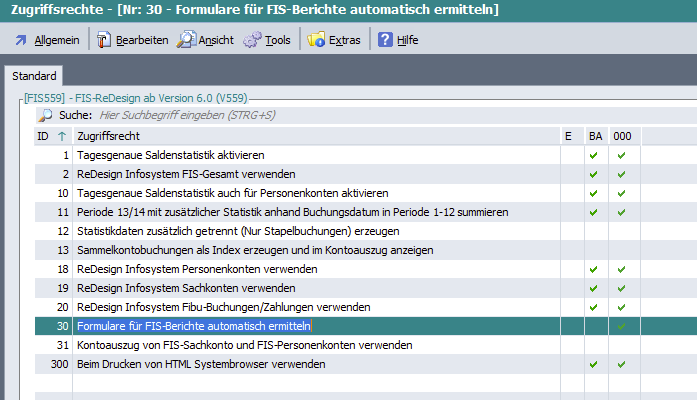Open the Extras menu

tap(345, 41)
